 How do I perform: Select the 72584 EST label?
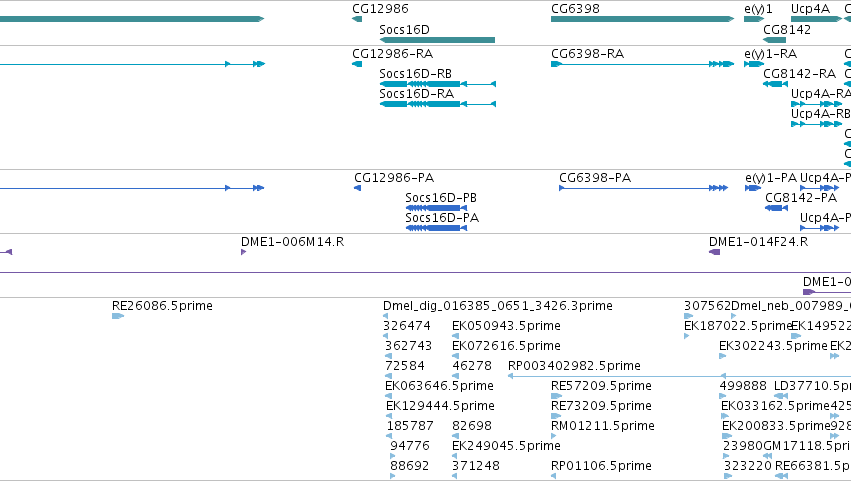(405, 366)
